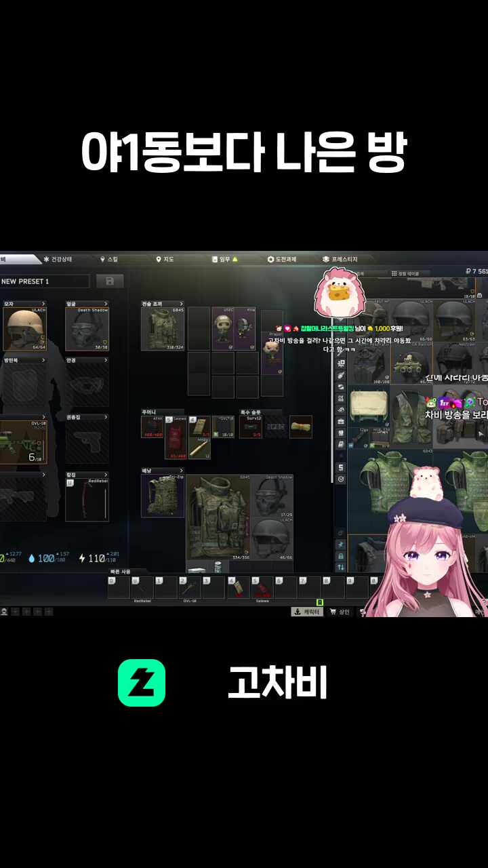Select the DVL-10 rifle in the weapon slot
Image resolution: width=488 pixels, height=868 pixels.
coord(22,443)
